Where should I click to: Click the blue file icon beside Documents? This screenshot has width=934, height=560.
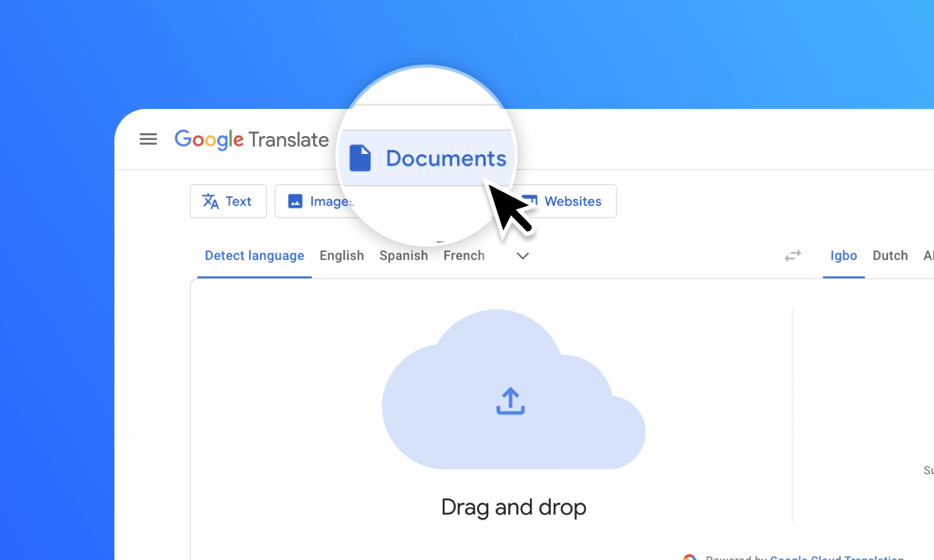click(360, 158)
